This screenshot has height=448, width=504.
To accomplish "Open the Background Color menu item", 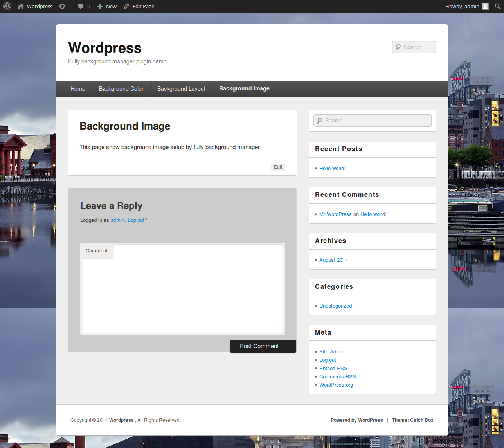I will pyautogui.click(x=121, y=89).
